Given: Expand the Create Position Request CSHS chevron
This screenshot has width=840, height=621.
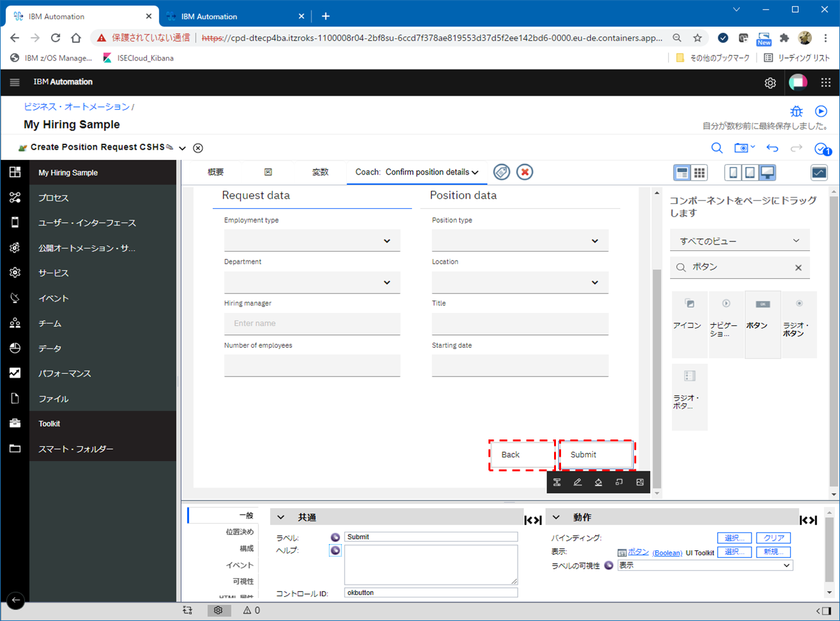Looking at the screenshot, I should [182, 148].
